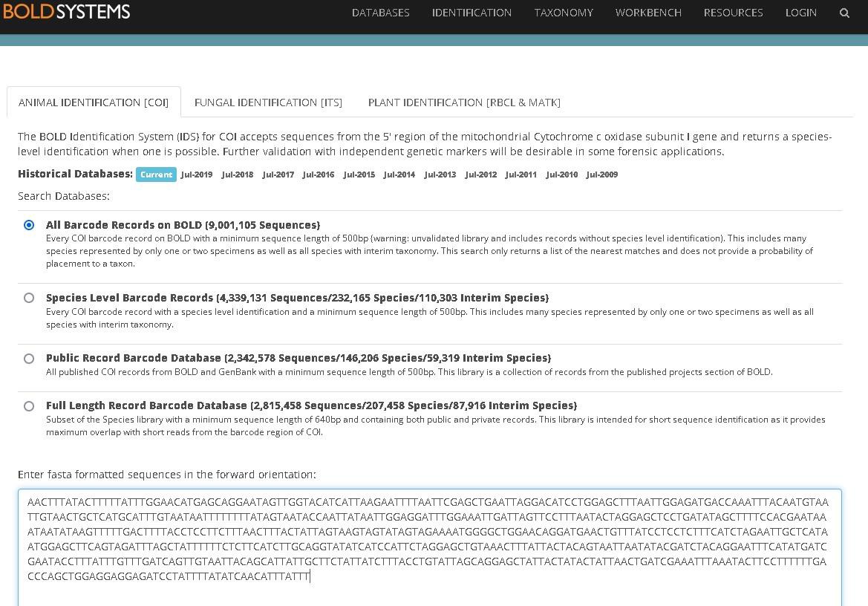Select Species Level Barcode Records radio

29,298
